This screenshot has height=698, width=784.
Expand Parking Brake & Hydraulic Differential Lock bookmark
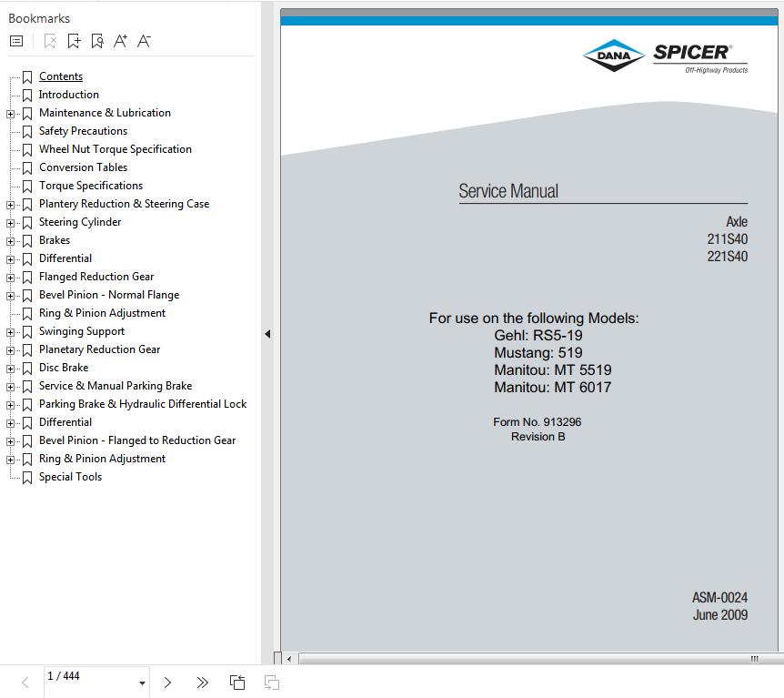point(10,405)
